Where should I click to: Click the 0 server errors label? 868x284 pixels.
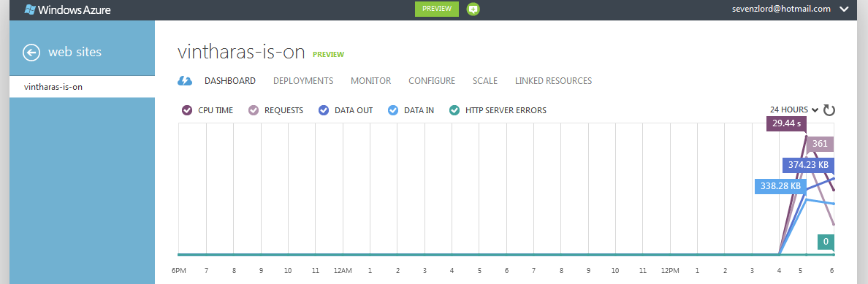[x=826, y=242]
